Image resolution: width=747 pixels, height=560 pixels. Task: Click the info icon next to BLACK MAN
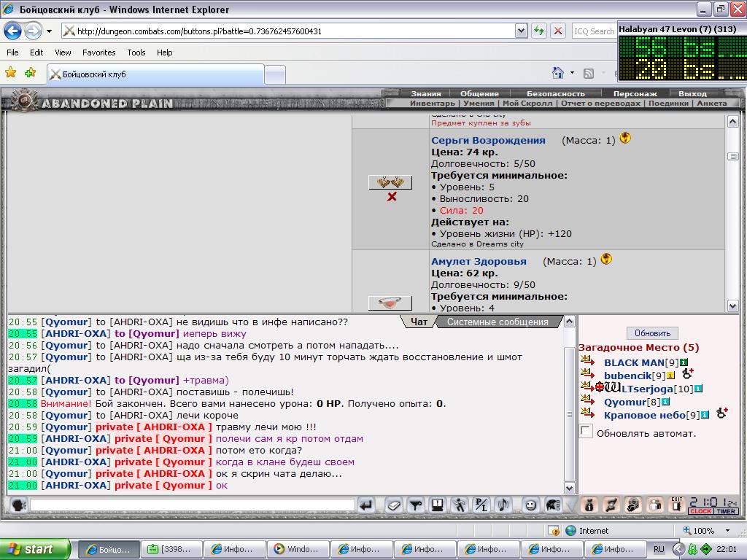pyautogui.click(x=684, y=363)
